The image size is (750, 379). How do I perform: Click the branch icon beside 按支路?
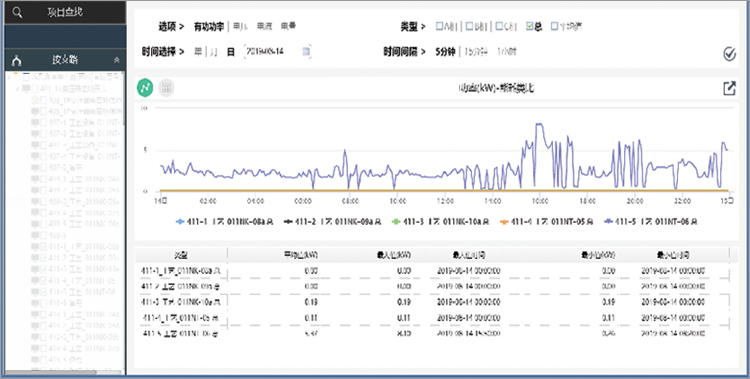click(17, 61)
